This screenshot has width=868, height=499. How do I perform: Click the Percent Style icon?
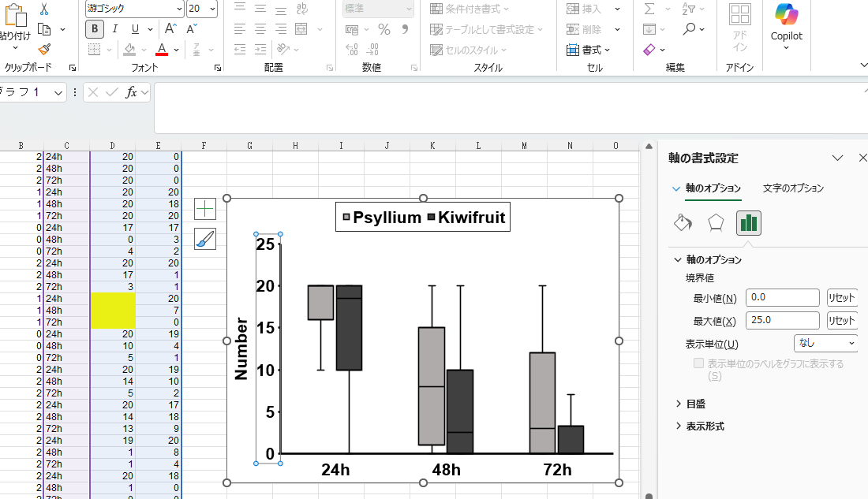tap(384, 29)
